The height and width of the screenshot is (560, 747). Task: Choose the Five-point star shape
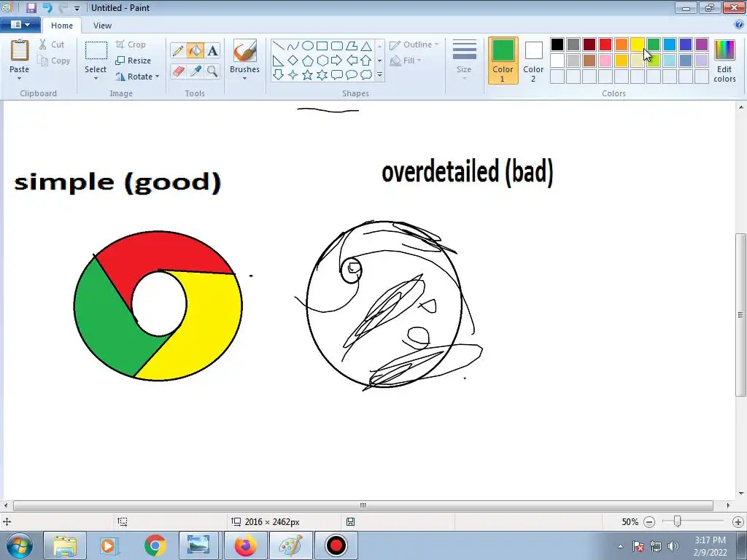click(308, 75)
